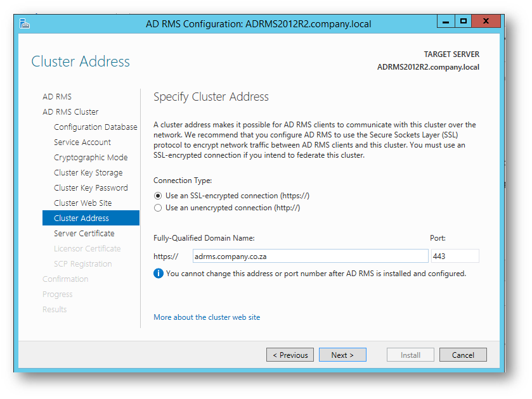Click the Port: label
Screen dimensions: 532x399
tap(438, 238)
